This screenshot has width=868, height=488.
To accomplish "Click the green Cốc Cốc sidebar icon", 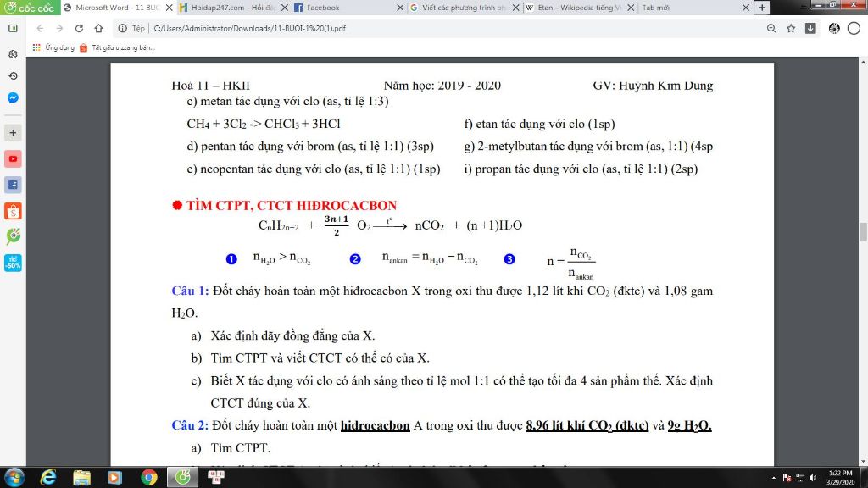I will click(x=13, y=236).
